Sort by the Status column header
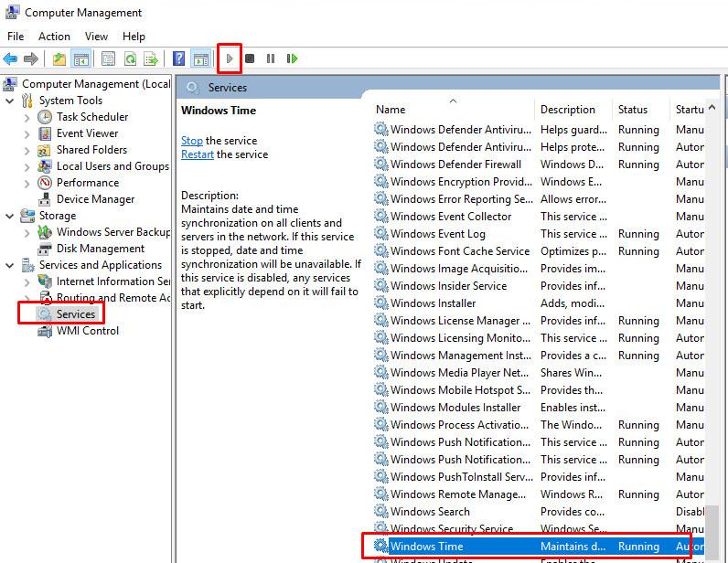 coord(632,110)
